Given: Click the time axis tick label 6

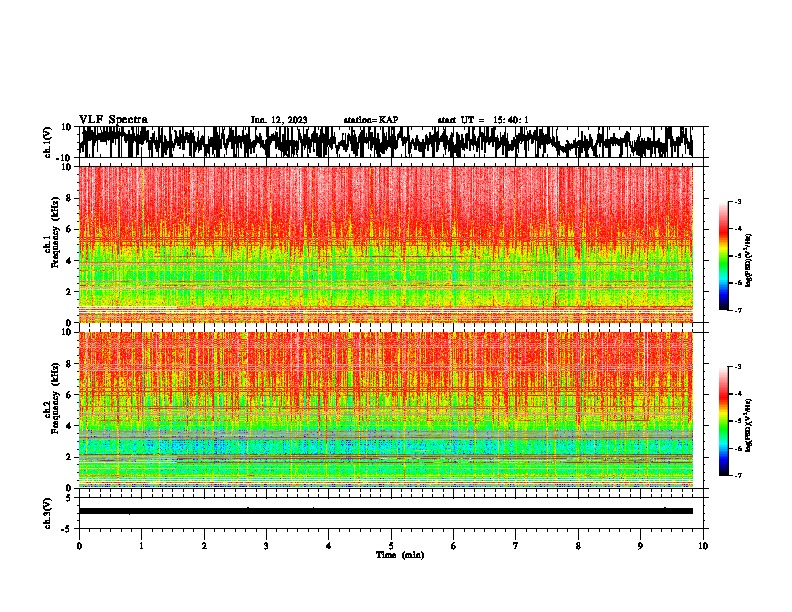Looking at the screenshot, I should pyautogui.click(x=454, y=546).
